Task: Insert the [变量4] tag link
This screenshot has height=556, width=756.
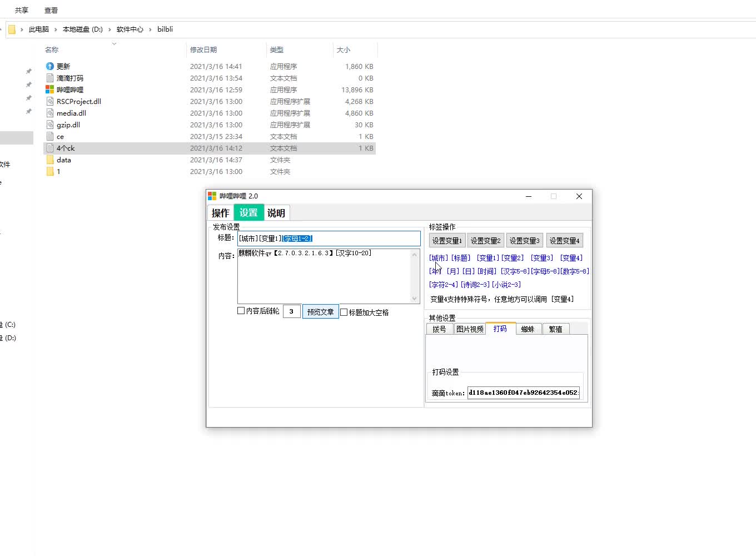Action: pyautogui.click(x=571, y=258)
